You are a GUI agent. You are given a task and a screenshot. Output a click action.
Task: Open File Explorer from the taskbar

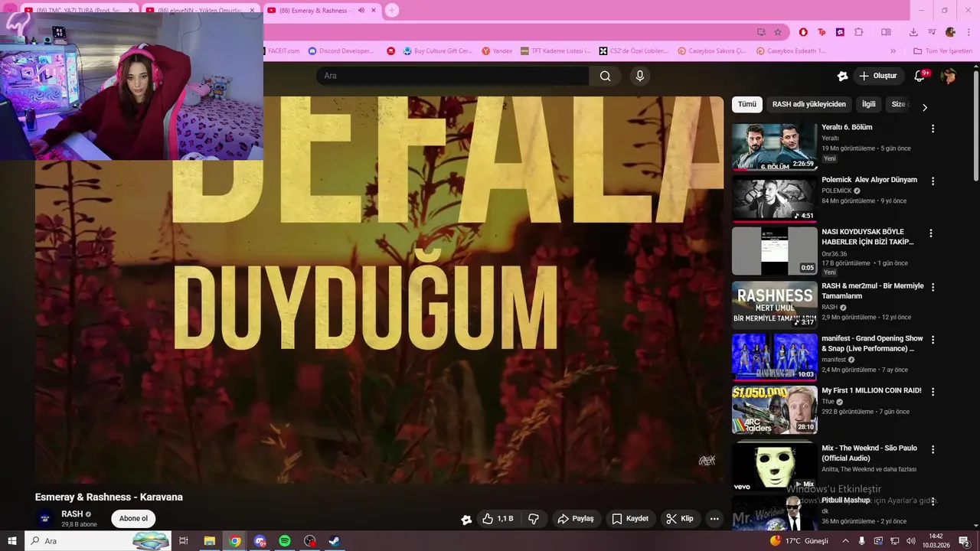click(x=209, y=541)
